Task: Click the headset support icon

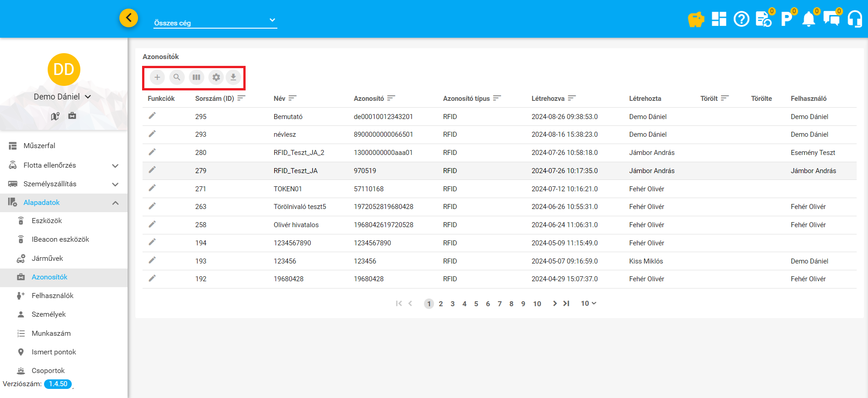Action: 855,19
